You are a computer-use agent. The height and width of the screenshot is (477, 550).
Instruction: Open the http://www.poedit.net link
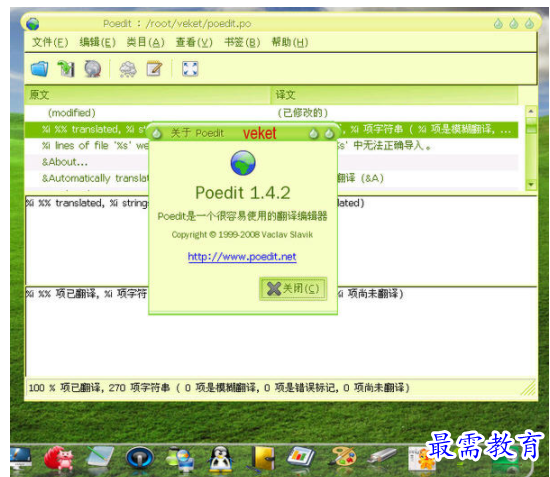[x=242, y=257]
